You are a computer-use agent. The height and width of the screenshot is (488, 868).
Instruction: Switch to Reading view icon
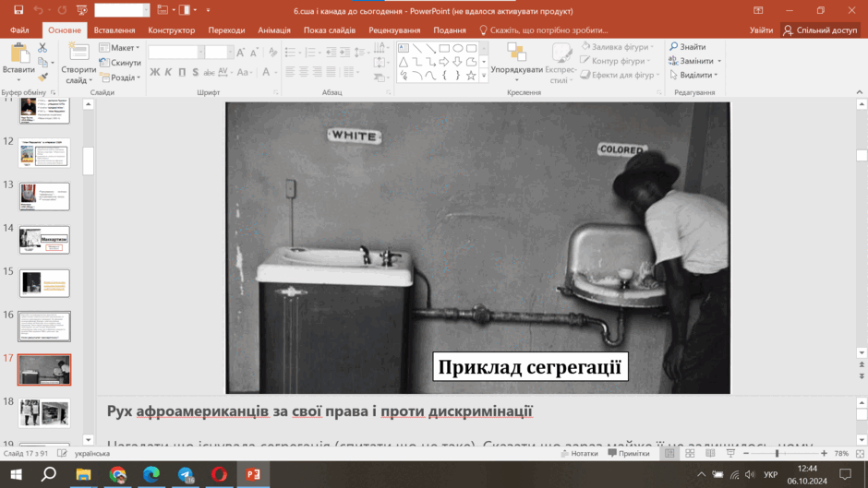(x=710, y=453)
